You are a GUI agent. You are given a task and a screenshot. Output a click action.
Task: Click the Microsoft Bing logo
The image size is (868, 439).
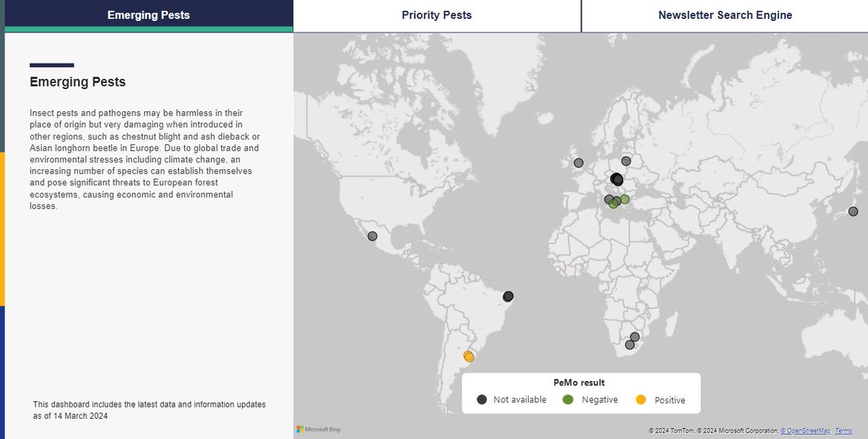(x=318, y=429)
